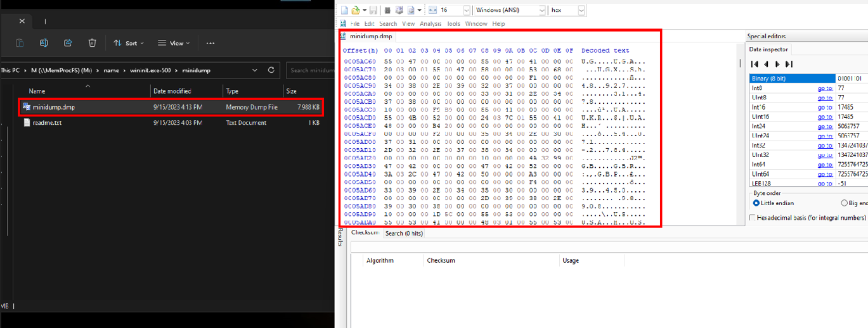Click the Rename icon in File Explorer

pyautogui.click(x=44, y=43)
